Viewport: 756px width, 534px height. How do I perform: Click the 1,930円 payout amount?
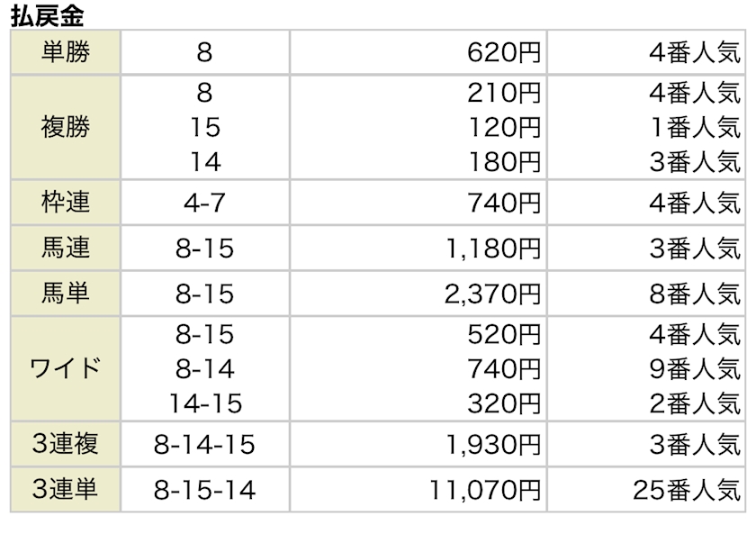coord(494,444)
